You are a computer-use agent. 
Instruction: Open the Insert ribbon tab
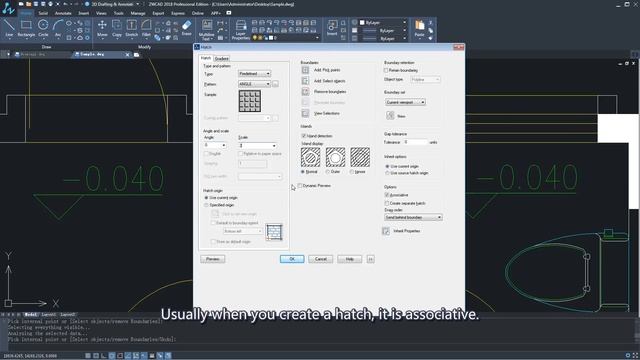pos(84,13)
